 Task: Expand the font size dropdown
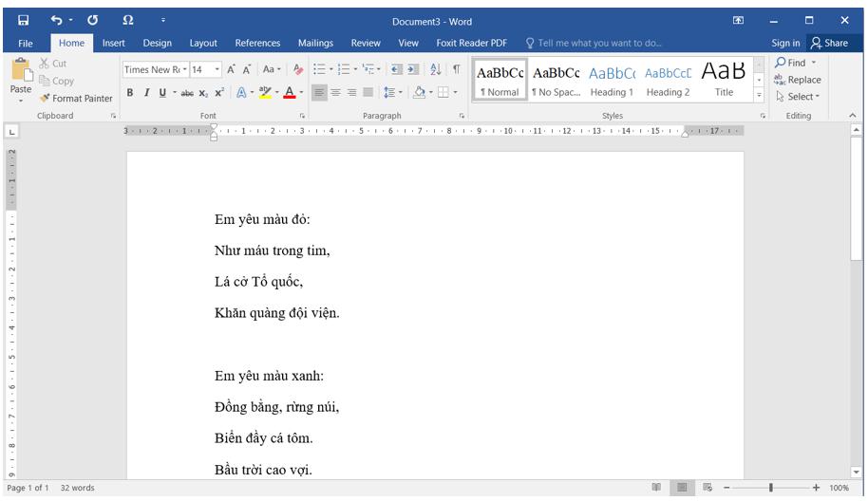pos(217,69)
